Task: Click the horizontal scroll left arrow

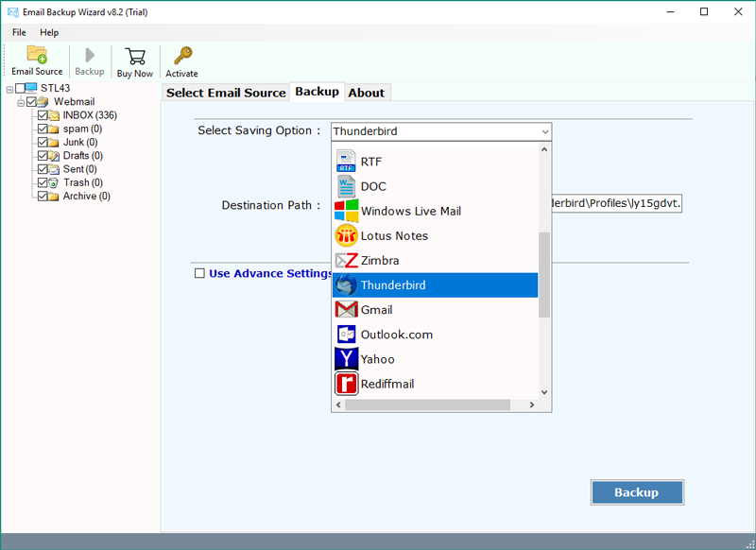Action: click(x=338, y=404)
